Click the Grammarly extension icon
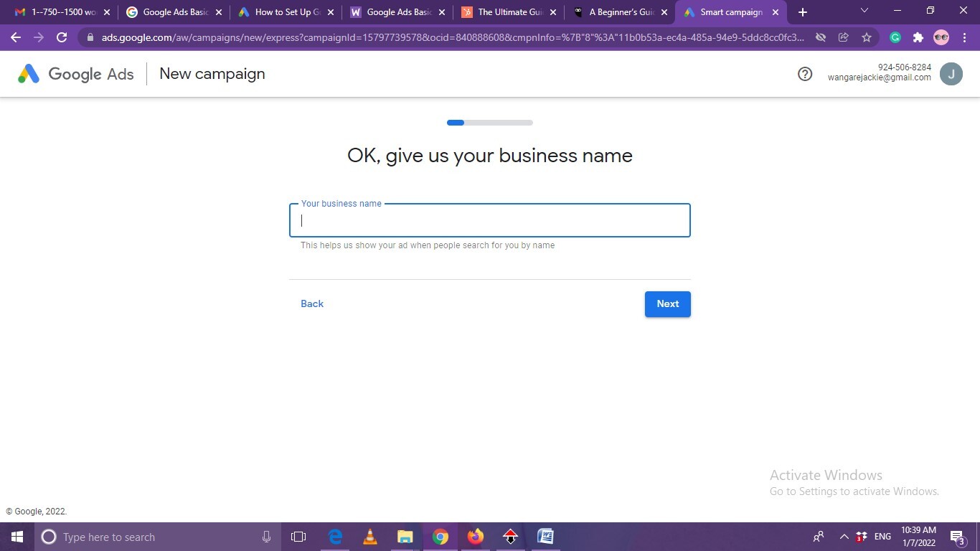This screenshot has height=551, width=980. point(895,37)
